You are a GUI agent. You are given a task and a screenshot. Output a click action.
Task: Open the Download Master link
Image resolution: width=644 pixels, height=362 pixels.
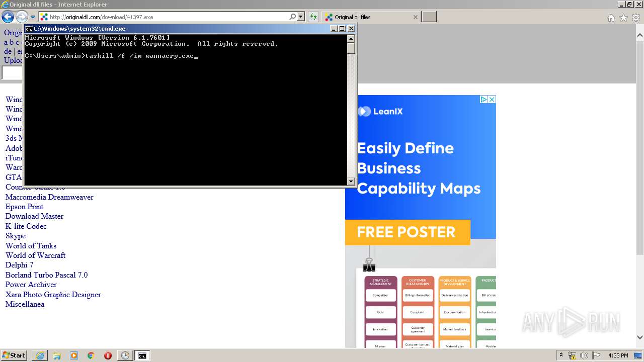pos(34,216)
